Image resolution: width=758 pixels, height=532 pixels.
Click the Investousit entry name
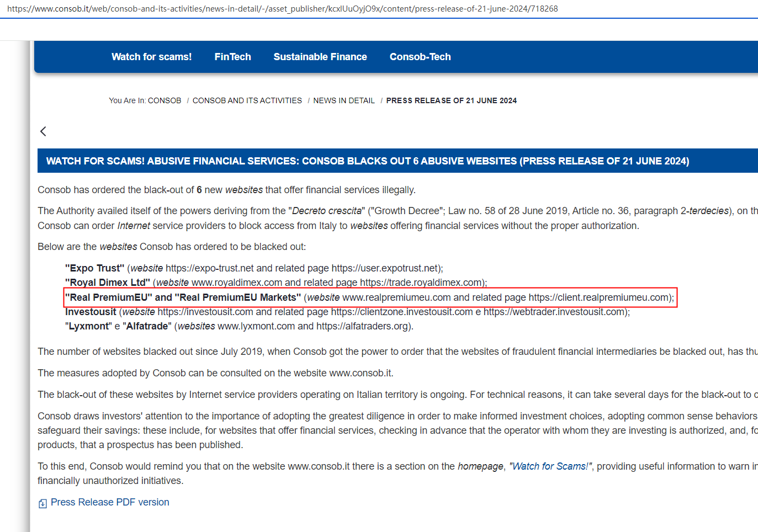click(x=91, y=312)
